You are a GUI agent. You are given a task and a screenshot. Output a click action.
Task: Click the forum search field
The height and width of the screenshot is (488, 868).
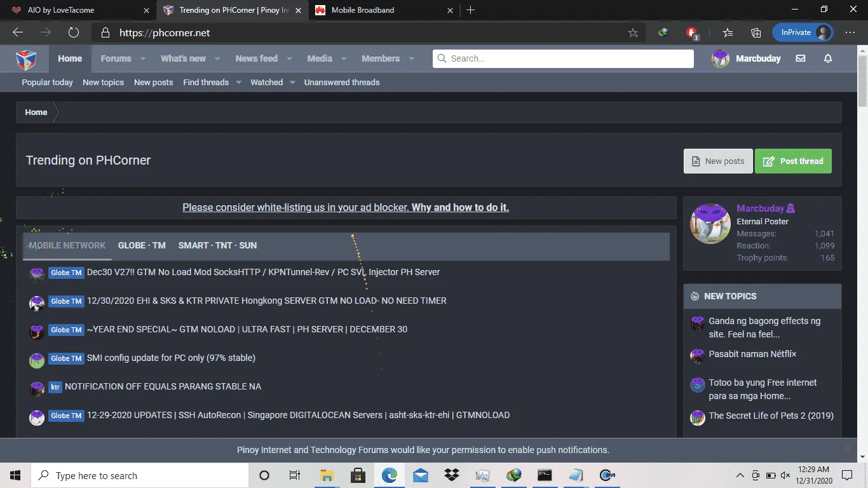coord(563,58)
